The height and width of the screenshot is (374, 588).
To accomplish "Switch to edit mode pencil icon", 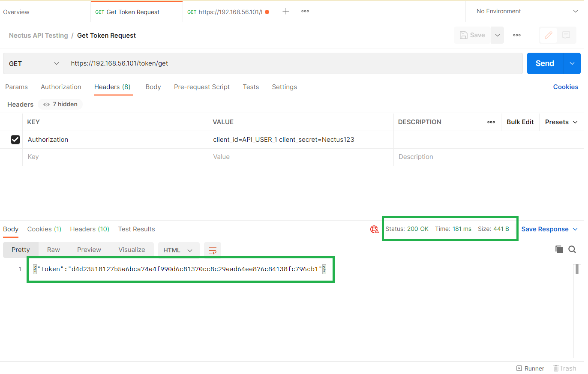I will (549, 35).
